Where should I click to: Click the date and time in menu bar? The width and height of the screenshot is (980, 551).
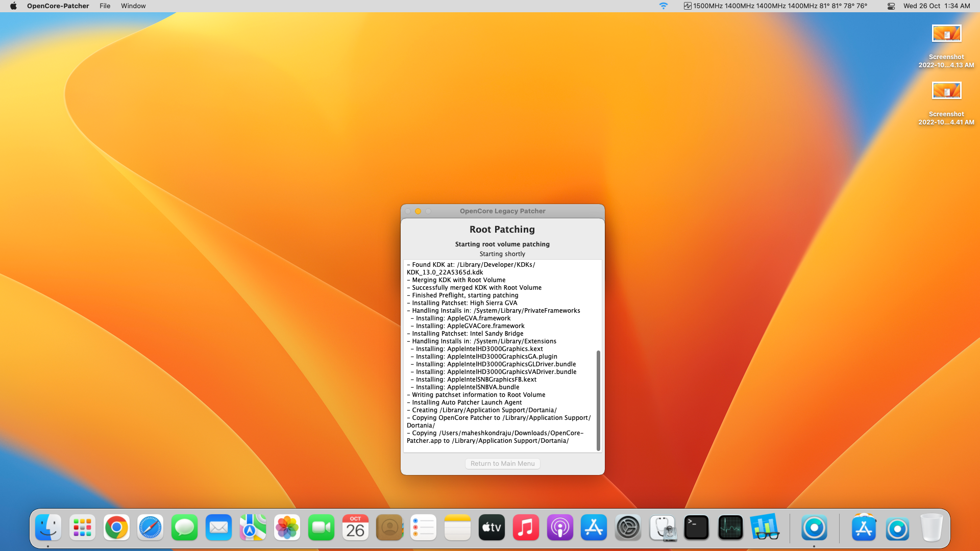point(936,6)
